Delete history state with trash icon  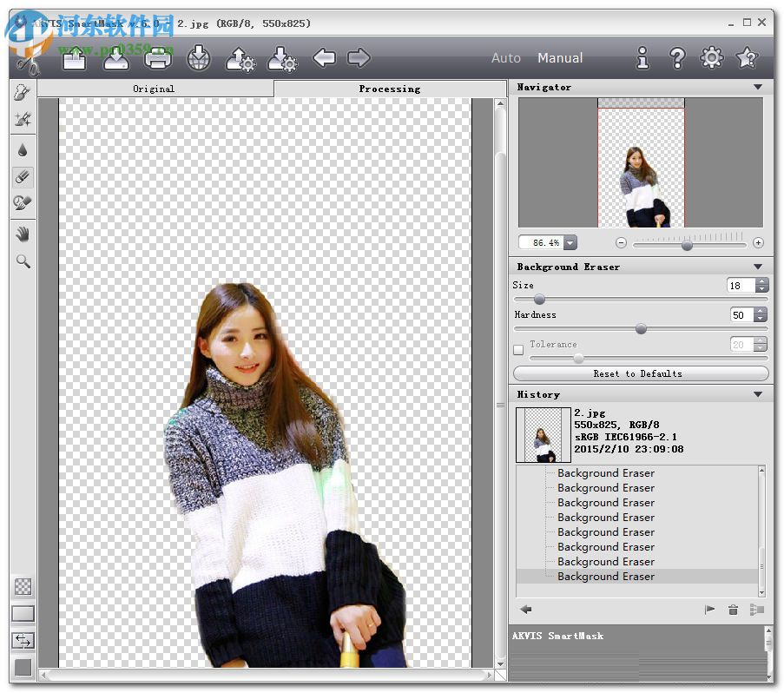(733, 610)
